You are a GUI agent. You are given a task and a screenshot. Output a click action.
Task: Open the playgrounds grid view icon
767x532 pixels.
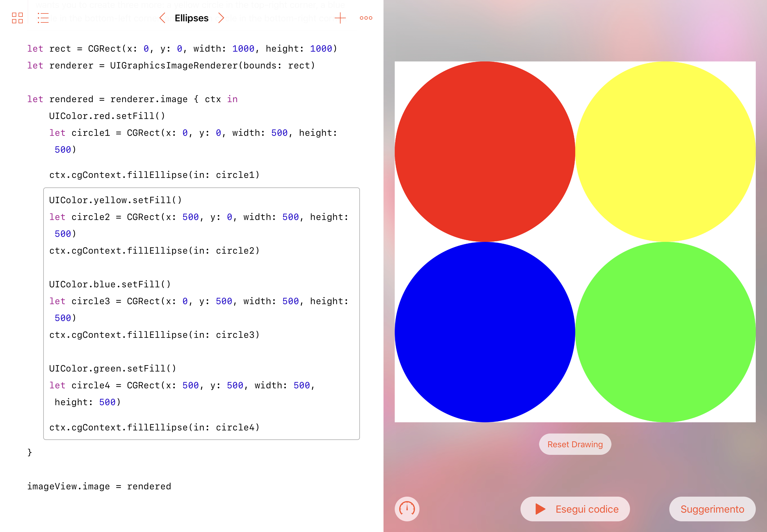pyautogui.click(x=17, y=18)
